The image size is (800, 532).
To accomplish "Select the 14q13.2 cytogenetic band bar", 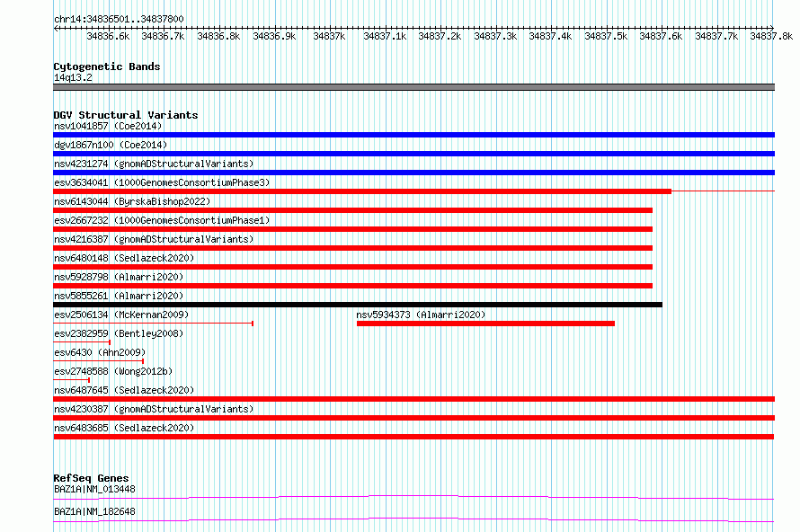I will pyautogui.click(x=413, y=87).
